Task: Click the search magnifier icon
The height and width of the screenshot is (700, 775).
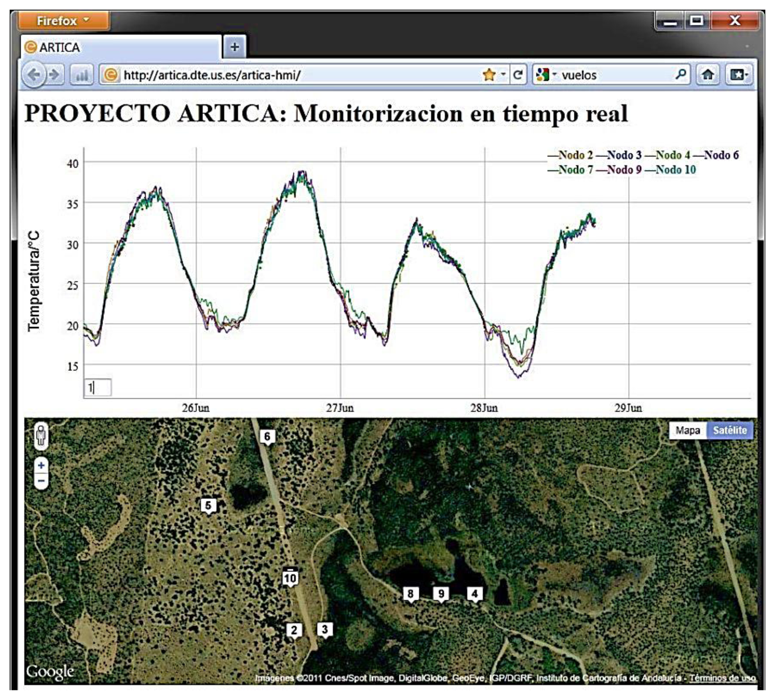Action: point(681,74)
